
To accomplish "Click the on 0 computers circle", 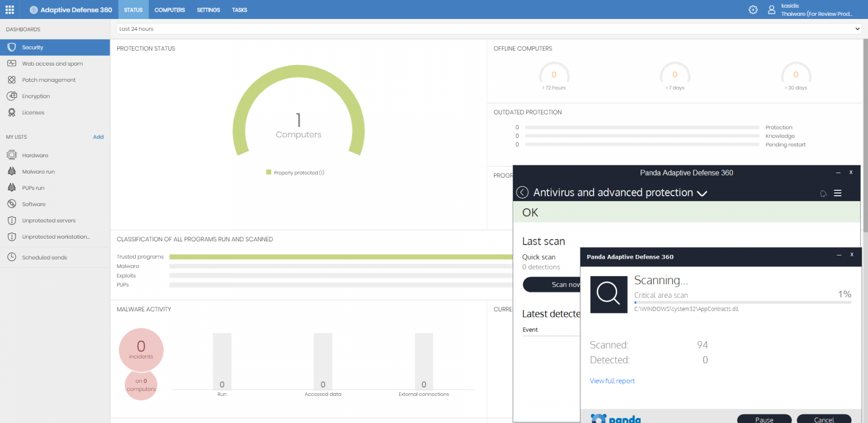I will pyautogui.click(x=141, y=385).
